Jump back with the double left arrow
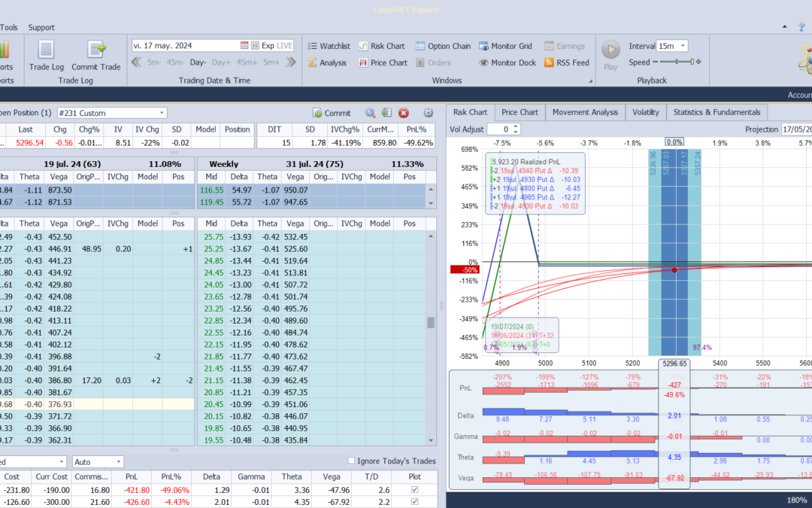The height and width of the screenshot is (508, 812). (x=136, y=62)
